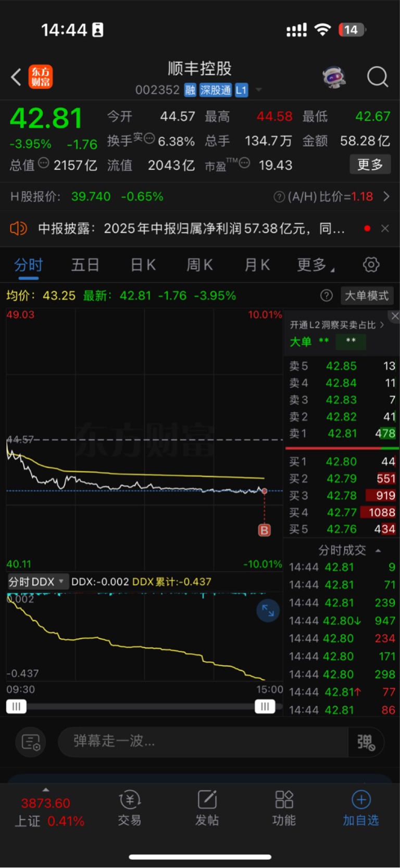Switch to the 分时 chart tab
Viewport: 400px width, 868px height.
[28, 265]
